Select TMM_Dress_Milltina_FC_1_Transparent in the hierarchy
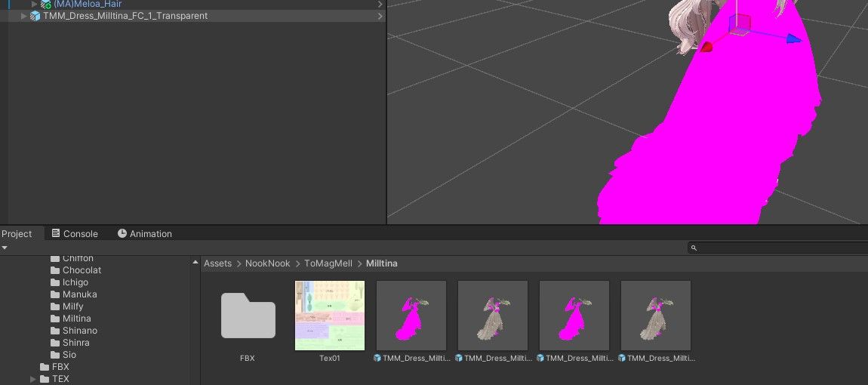Viewport: 868px width, 385px height. 125,16
